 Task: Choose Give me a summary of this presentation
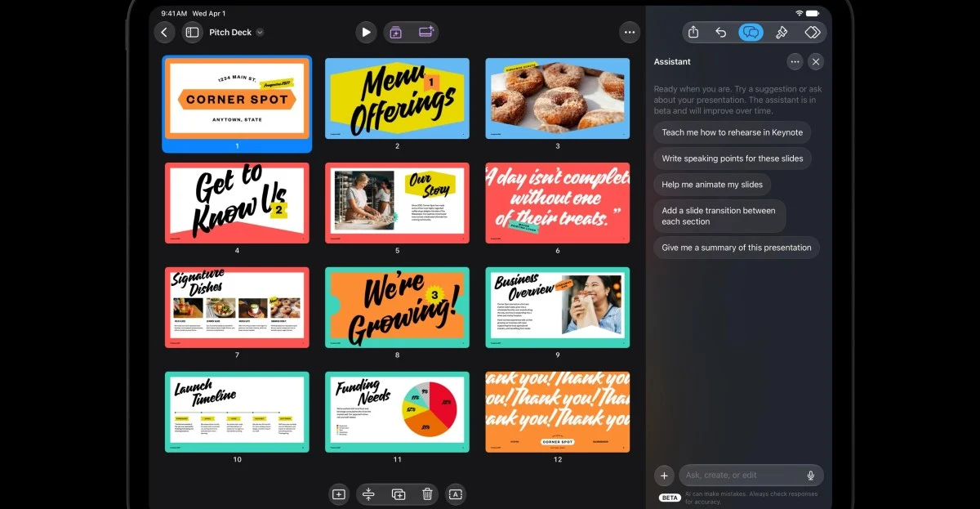click(737, 248)
